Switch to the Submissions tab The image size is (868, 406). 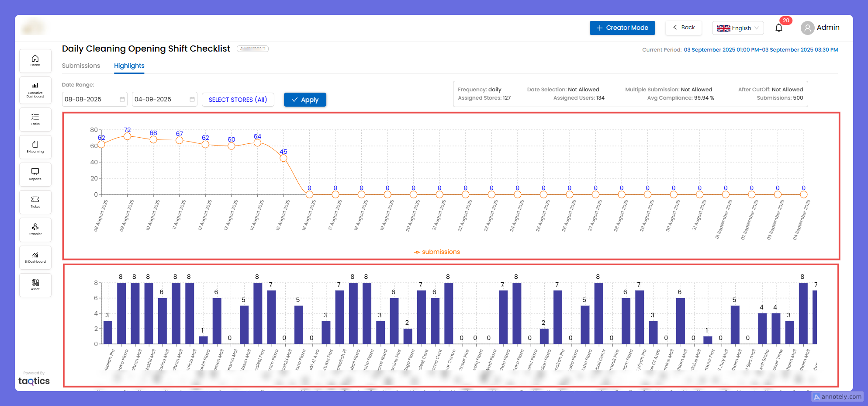[x=81, y=66]
